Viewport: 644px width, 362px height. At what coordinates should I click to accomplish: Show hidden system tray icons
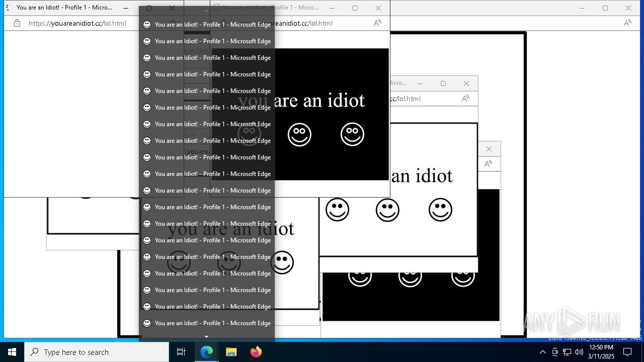point(542,352)
